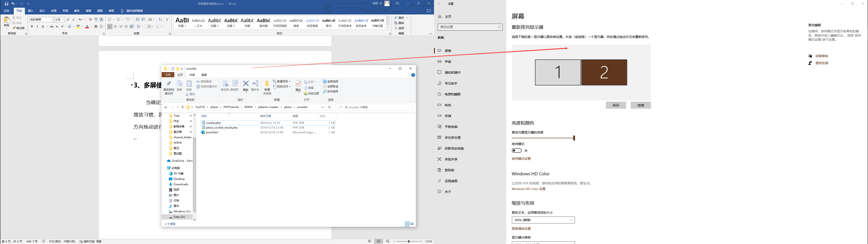Select file post.html in Explorer
Screen dimensions: 868x244
coord(212,132)
